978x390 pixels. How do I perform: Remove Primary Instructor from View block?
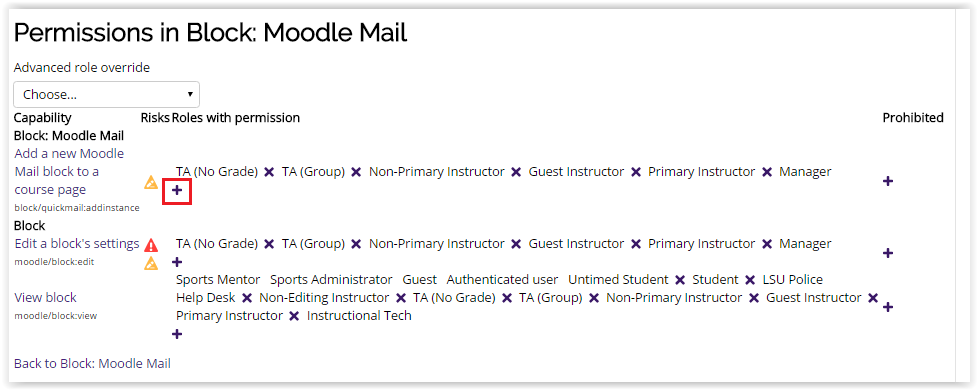point(294,316)
